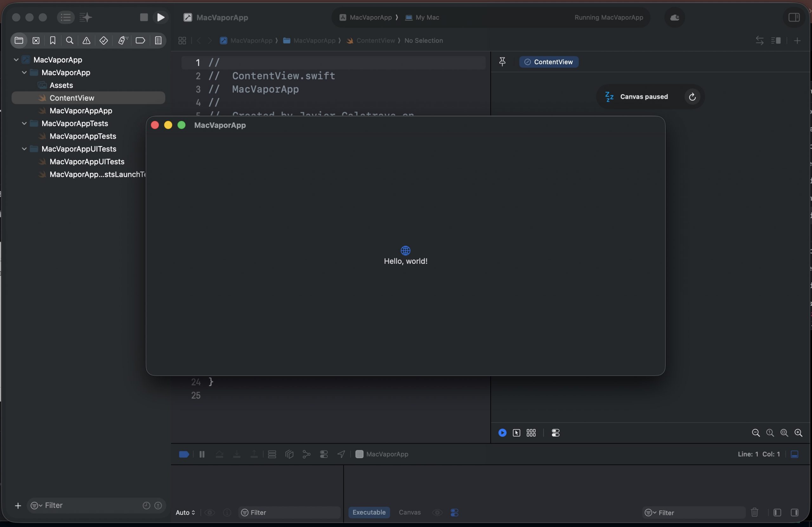Open the Issue navigator warning icon

click(x=86, y=41)
